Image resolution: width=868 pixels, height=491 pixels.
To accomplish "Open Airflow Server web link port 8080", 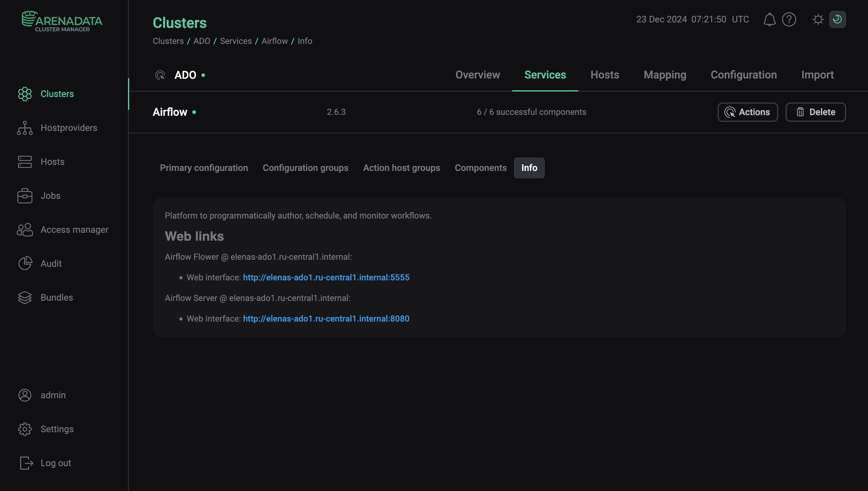I will [x=326, y=319].
